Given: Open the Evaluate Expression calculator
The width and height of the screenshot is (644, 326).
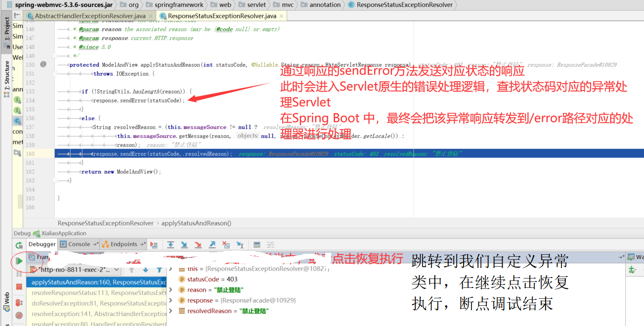Looking at the screenshot, I should coord(257,244).
